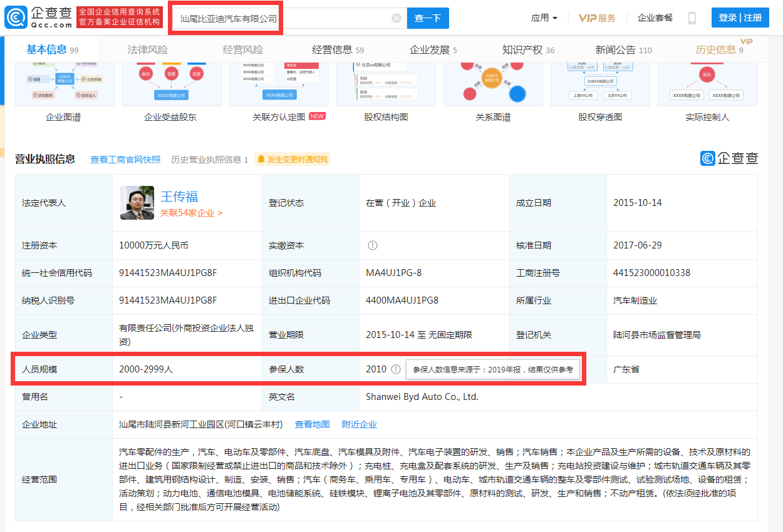The height and width of the screenshot is (532, 783).
Task: Click 附近企业 link
Action: (360, 424)
